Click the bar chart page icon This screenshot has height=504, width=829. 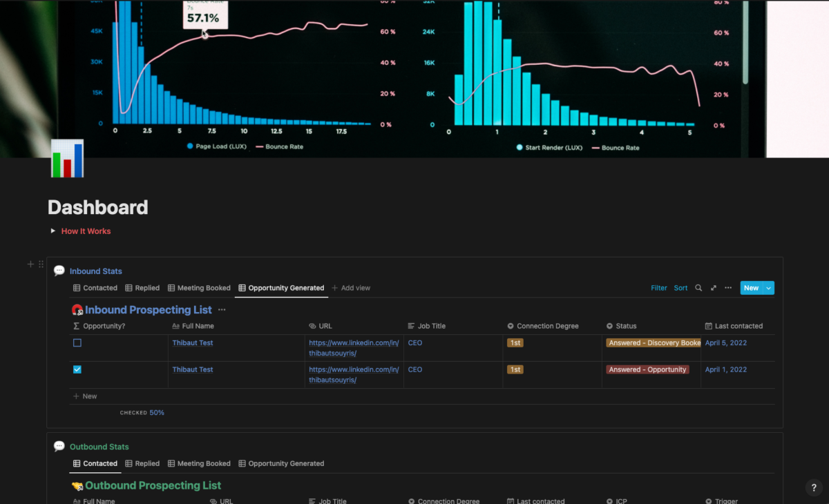click(67, 159)
